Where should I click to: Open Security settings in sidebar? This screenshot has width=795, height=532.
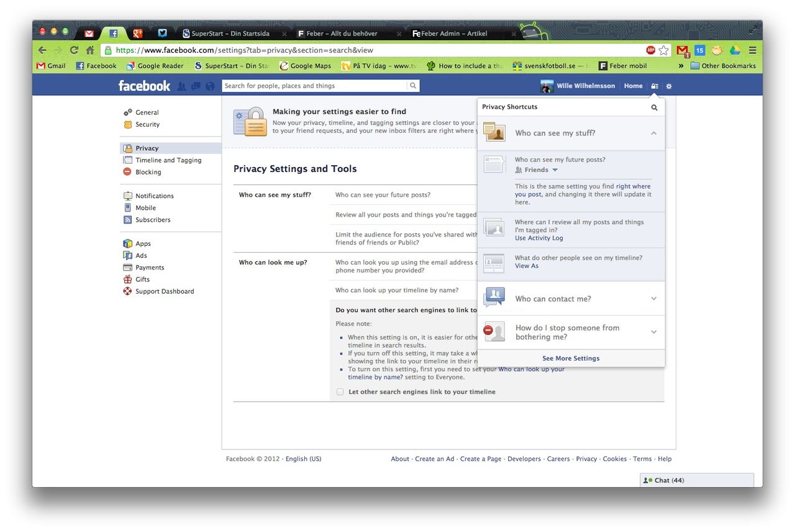pyautogui.click(x=148, y=124)
